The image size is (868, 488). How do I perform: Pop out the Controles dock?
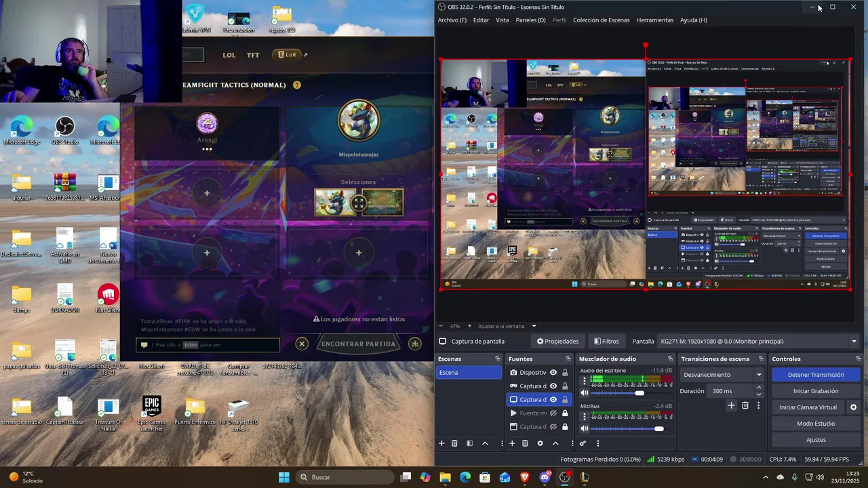[859, 359]
